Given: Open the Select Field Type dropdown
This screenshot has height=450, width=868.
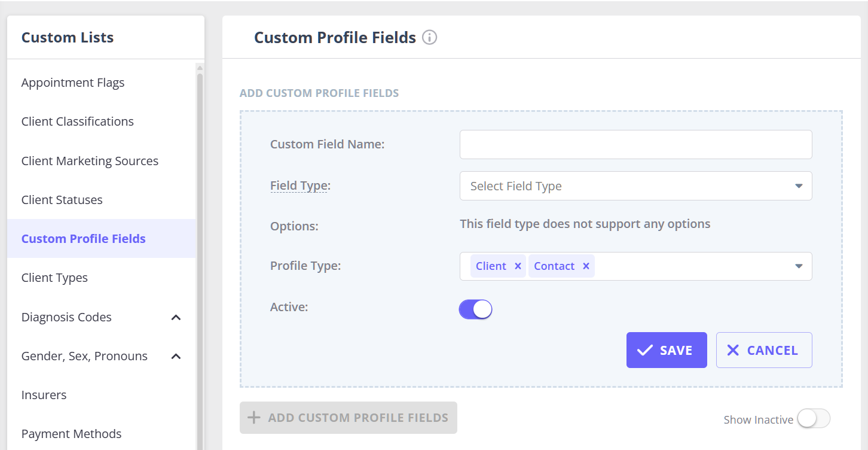Looking at the screenshot, I should click(635, 186).
